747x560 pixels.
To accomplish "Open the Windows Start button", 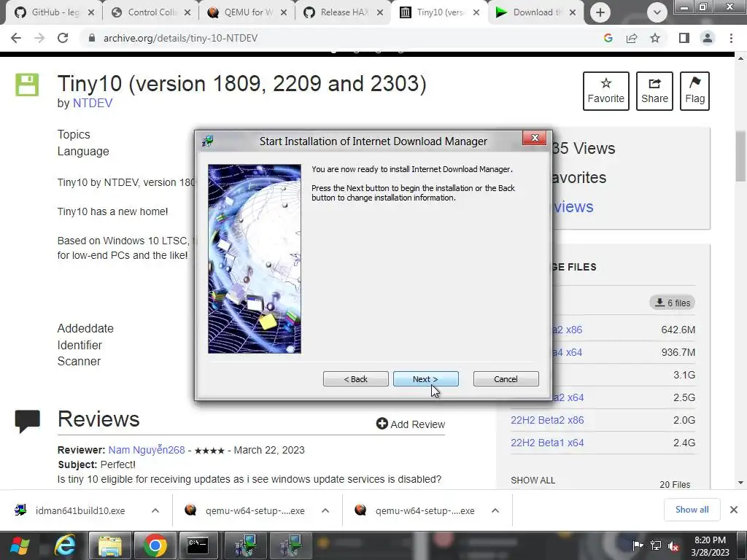I will point(19,545).
